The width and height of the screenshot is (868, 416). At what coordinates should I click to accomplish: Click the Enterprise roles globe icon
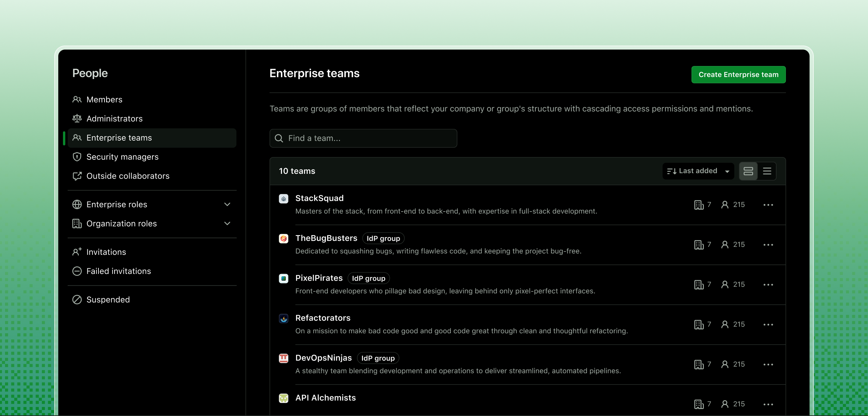(x=77, y=204)
